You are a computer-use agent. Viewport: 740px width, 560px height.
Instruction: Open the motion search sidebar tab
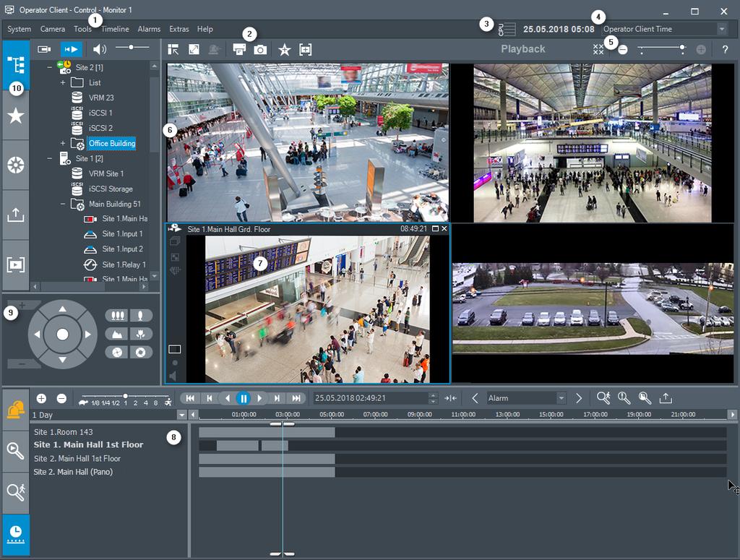(x=16, y=493)
